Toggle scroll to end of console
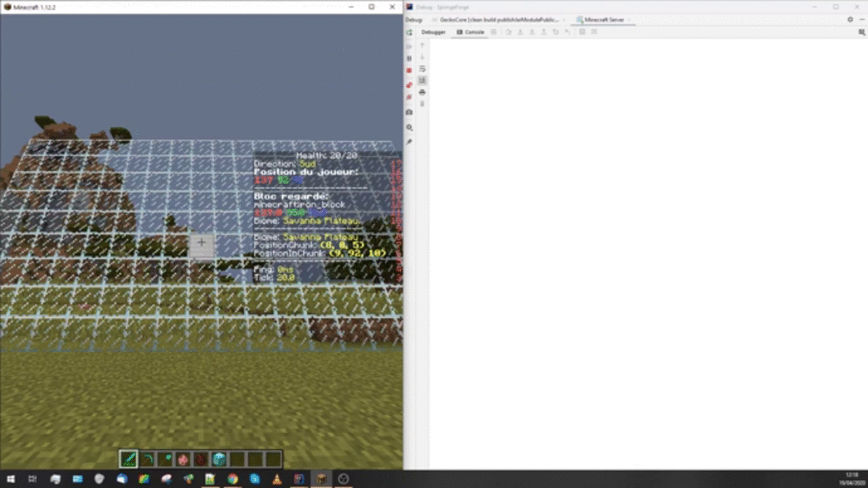 tap(422, 80)
